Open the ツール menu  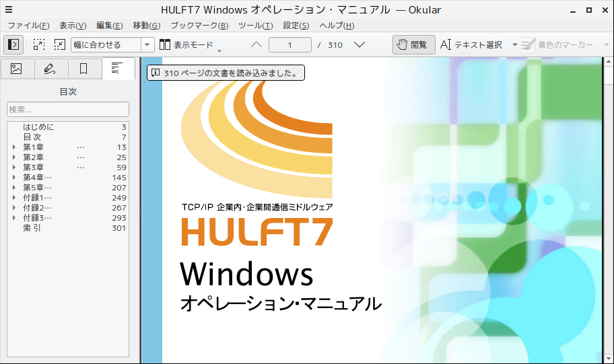point(255,26)
